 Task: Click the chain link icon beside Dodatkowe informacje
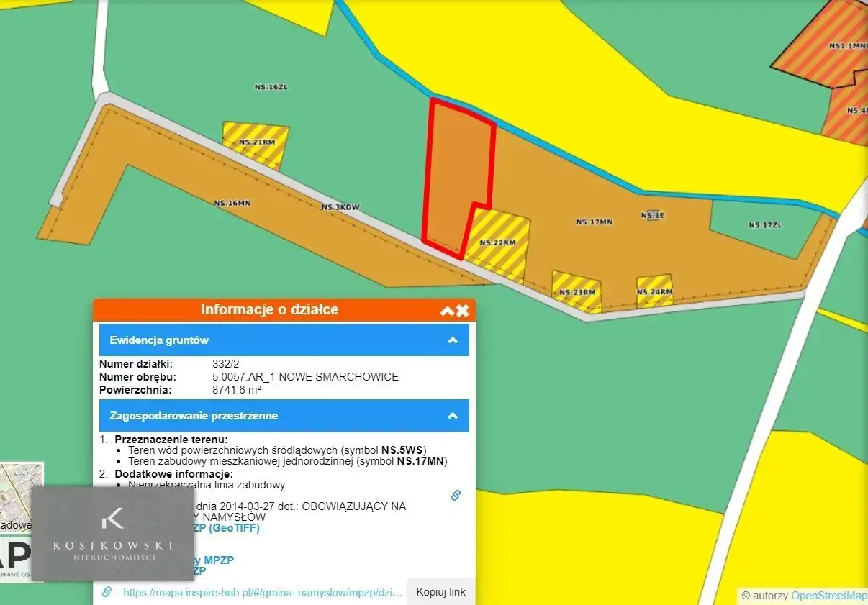pyautogui.click(x=456, y=495)
